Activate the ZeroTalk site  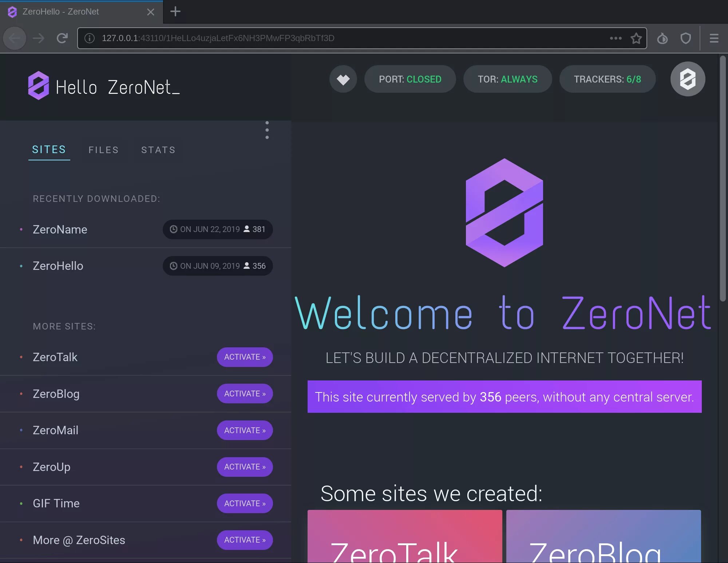tap(245, 357)
